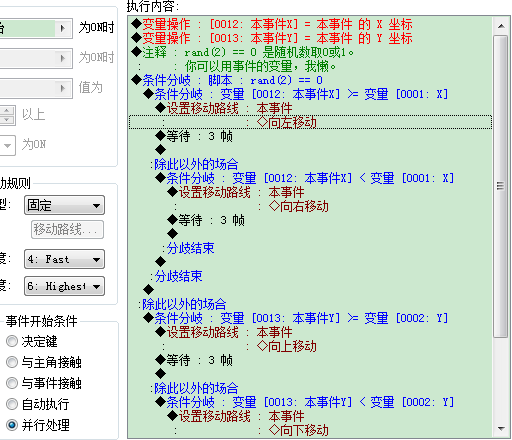Select the ◇向左移动 move command line

[x=310, y=122]
